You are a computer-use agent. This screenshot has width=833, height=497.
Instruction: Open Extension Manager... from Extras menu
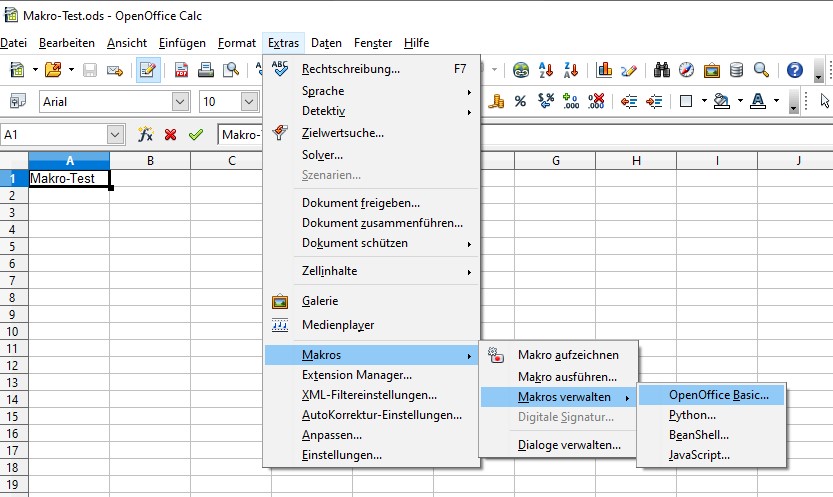click(x=372, y=375)
